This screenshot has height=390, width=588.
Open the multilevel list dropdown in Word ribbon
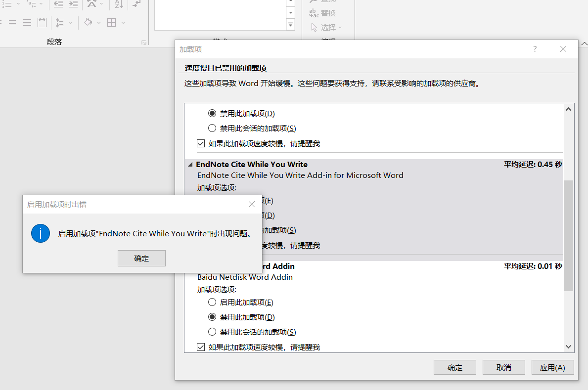pyautogui.click(x=41, y=4)
